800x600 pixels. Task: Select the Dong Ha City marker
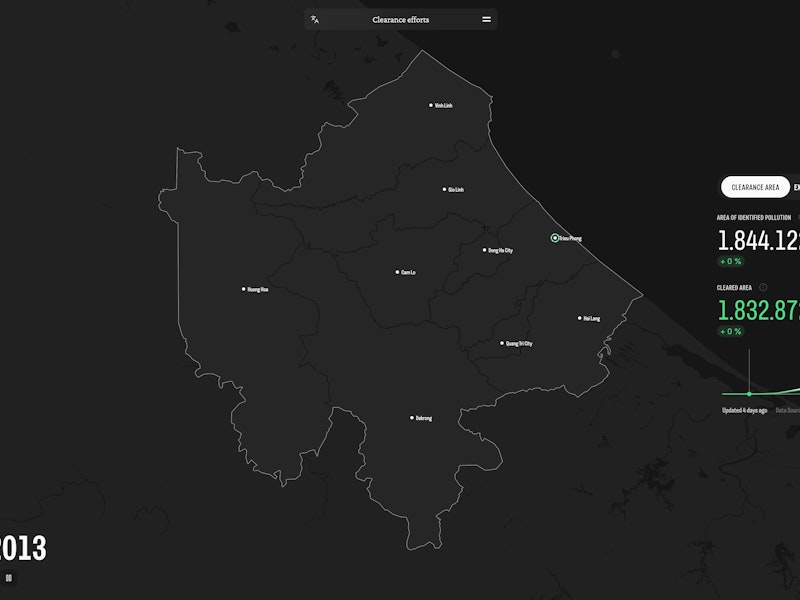click(x=484, y=250)
